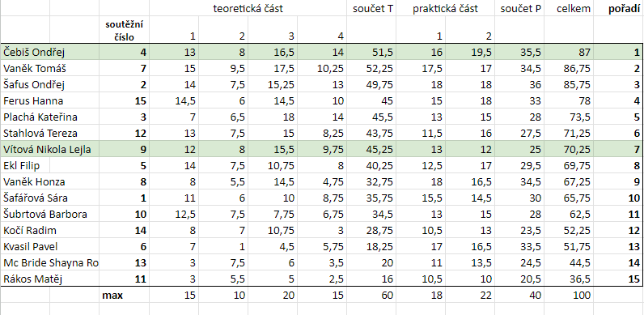Click Kvasil Pavel's total 51,75
The width and height of the screenshot is (644, 315).
(x=569, y=247)
